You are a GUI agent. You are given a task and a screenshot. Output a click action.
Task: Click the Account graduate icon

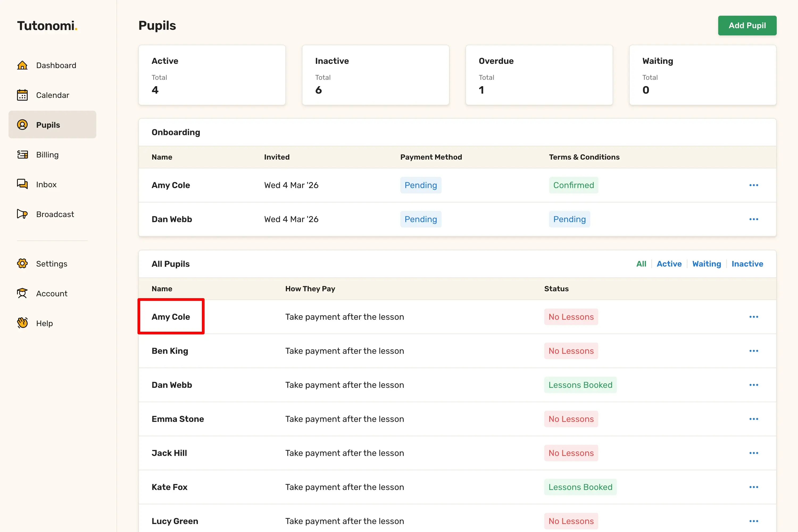point(22,293)
